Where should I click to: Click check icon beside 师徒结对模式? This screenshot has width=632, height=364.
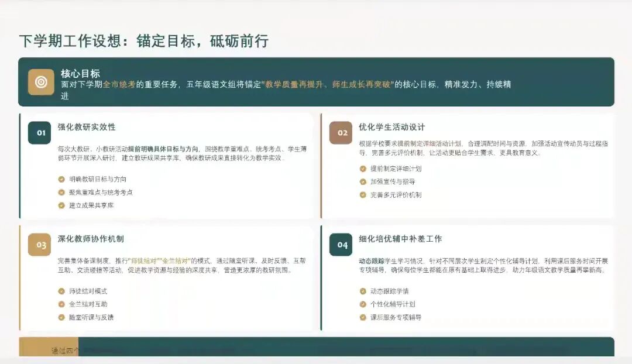[61, 291]
